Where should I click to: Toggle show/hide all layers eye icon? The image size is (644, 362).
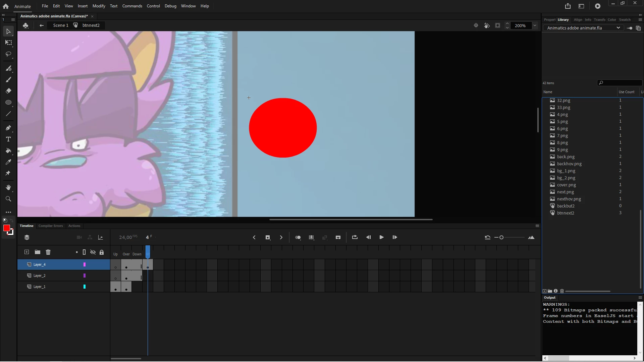click(x=93, y=252)
